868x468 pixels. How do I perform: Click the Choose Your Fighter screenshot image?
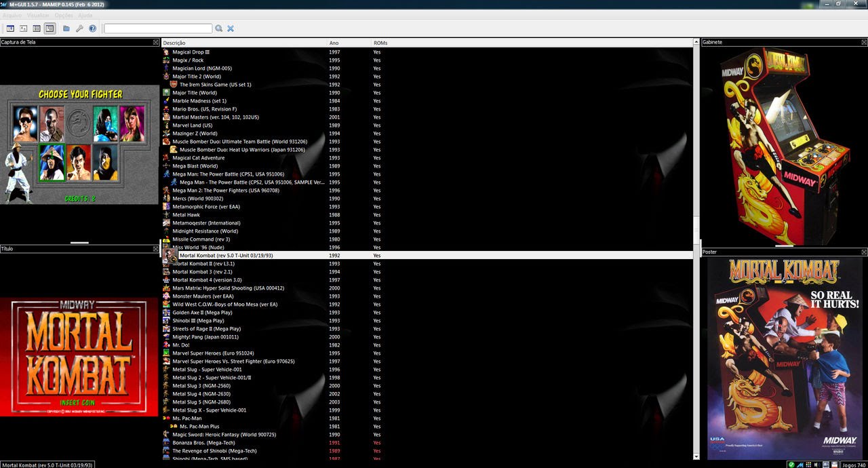(79, 144)
